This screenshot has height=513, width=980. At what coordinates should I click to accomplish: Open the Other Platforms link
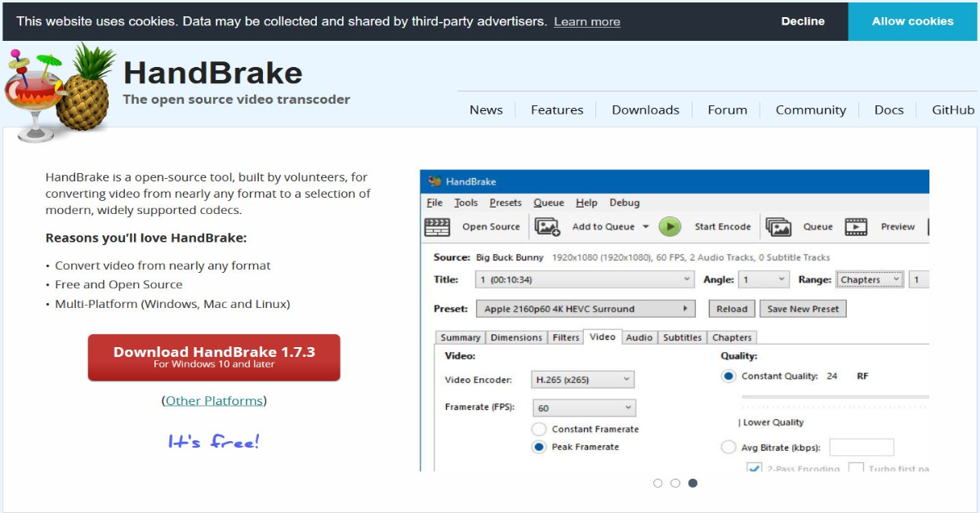point(214,400)
